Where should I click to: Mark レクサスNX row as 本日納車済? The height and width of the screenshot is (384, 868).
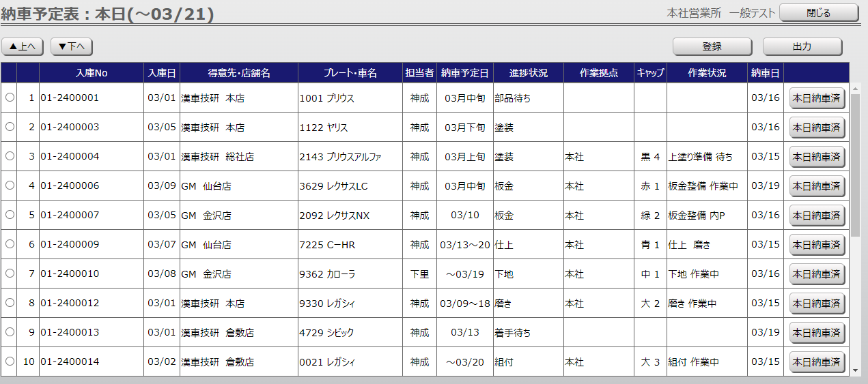coord(817,216)
